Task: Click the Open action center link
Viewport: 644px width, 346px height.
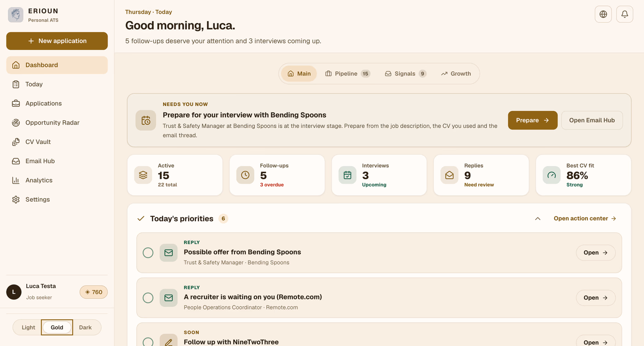Action: 585,219
